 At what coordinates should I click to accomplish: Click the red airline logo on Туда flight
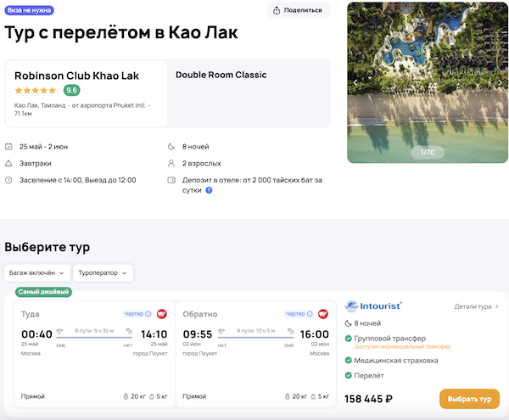point(162,314)
